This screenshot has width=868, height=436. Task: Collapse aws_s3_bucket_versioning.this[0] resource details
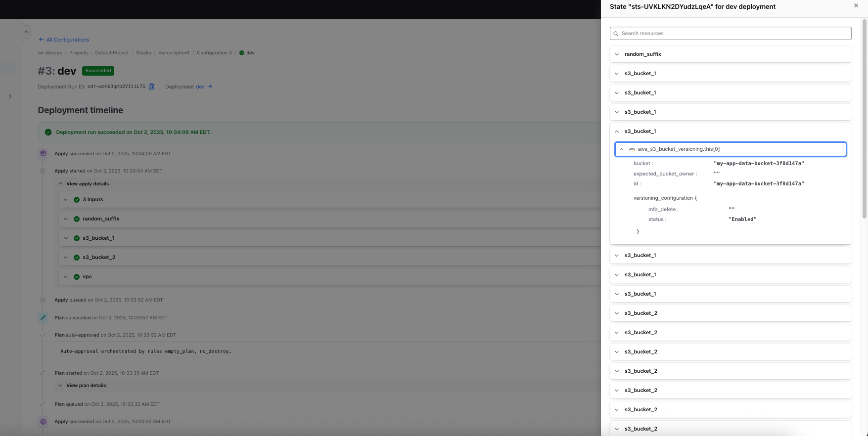pyautogui.click(x=621, y=149)
